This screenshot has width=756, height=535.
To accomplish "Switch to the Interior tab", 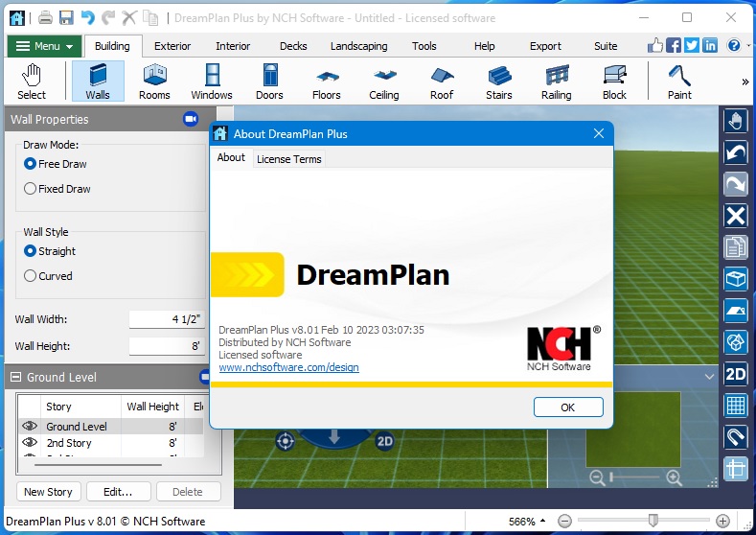I will coord(233,46).
